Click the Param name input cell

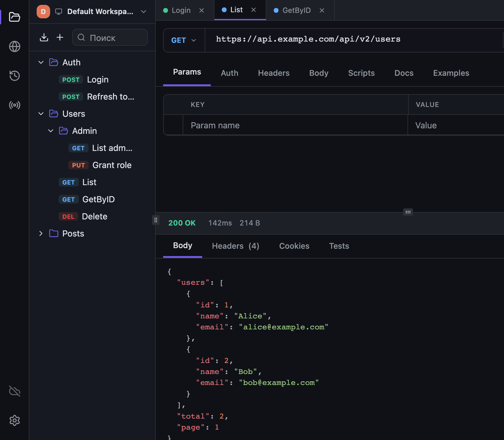(295, 125)
